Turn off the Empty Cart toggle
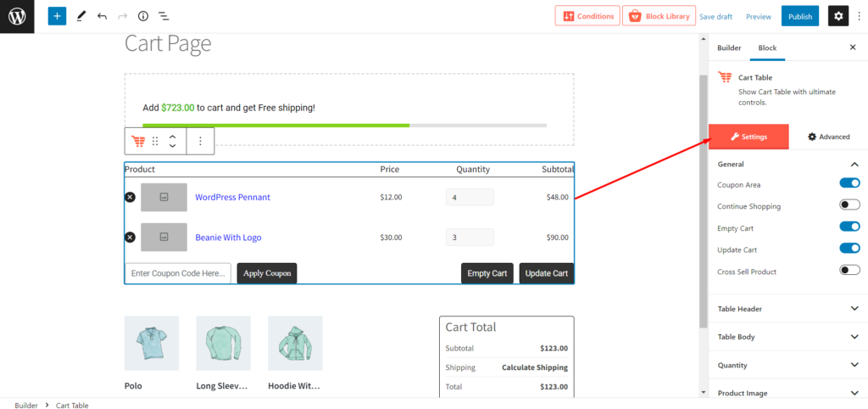This screenshot has width=868, height=409. (x=849, y=227)
